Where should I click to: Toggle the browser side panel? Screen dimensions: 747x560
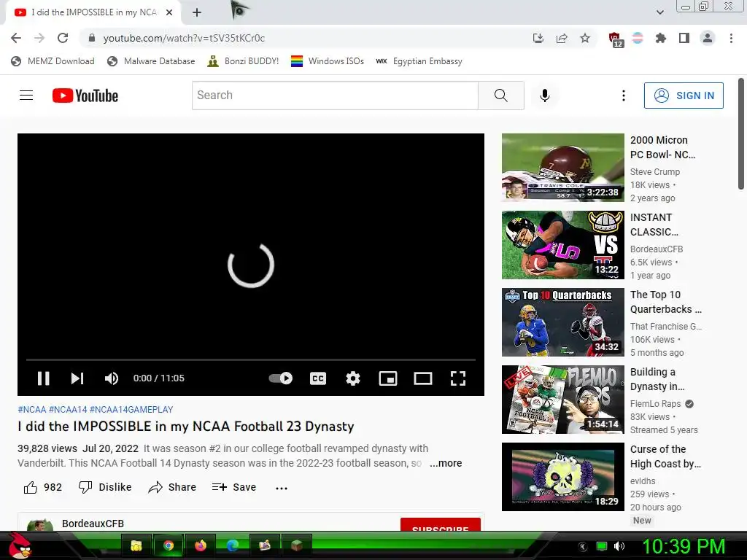(x=684, y=38)
